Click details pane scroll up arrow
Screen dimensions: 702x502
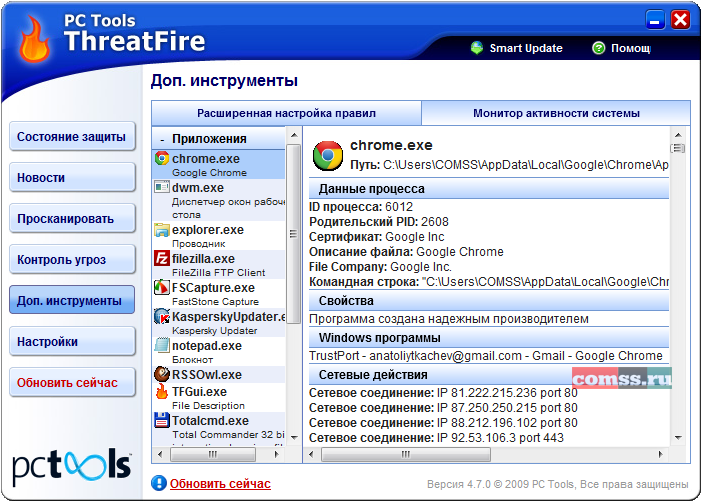pyautogui.click(x=678, y=135)
